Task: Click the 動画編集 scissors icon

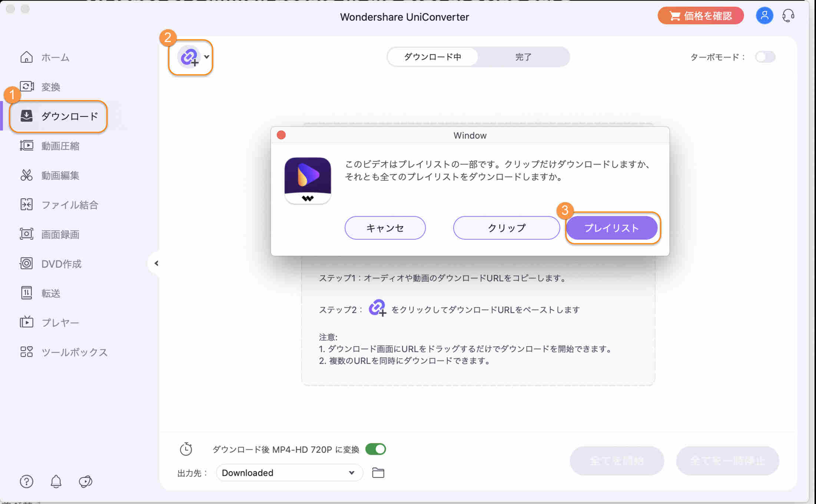Action: pyautogui.click(x=26, y=175)
